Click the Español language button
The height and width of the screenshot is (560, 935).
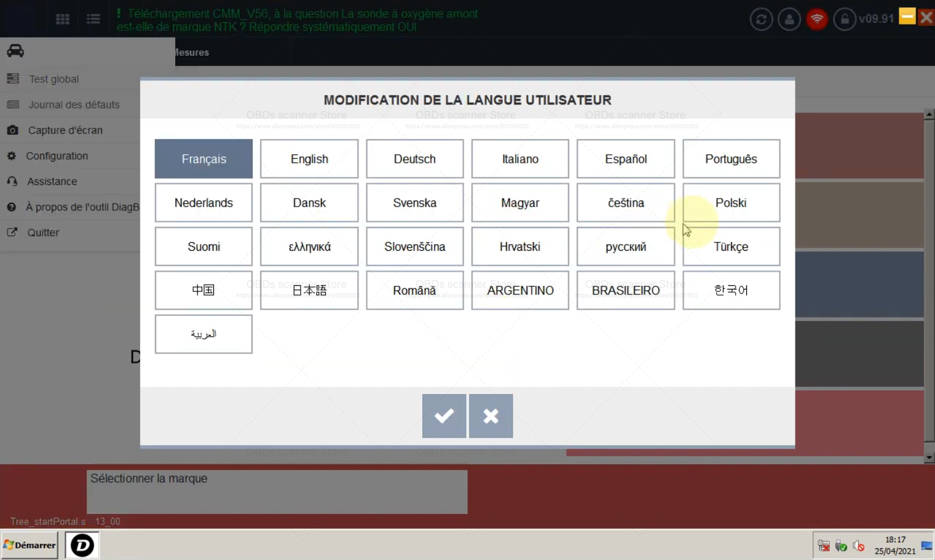(626, 159)
